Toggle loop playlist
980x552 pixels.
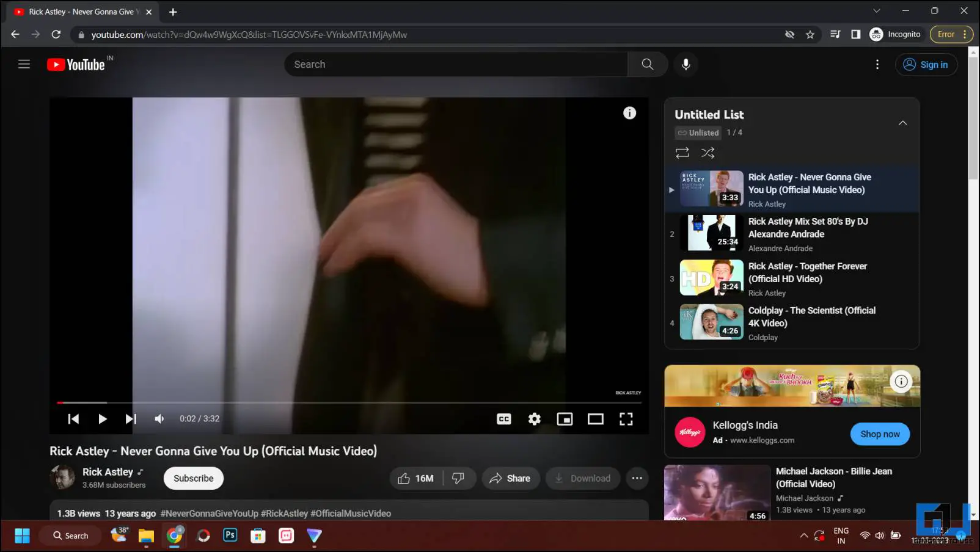tap(682, 153)
